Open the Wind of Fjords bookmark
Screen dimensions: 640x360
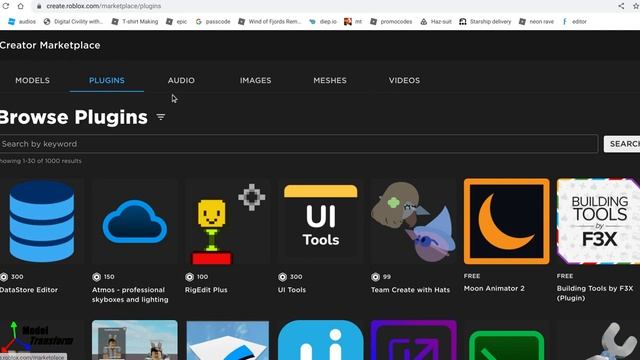pos(270,22)
